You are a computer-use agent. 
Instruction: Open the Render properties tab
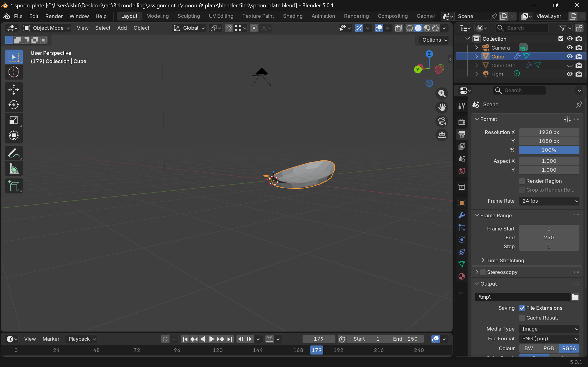pyautogui.click(x=462, y=122)
